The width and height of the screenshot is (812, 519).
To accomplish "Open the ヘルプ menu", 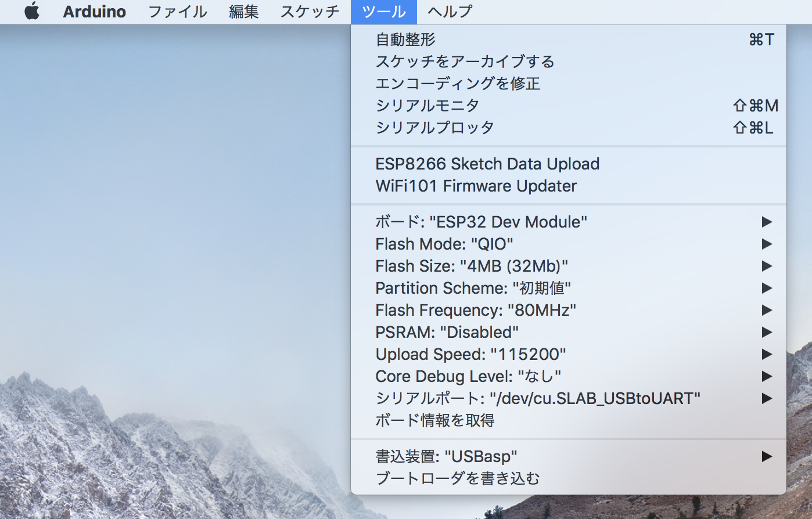I will click(448, 12).
